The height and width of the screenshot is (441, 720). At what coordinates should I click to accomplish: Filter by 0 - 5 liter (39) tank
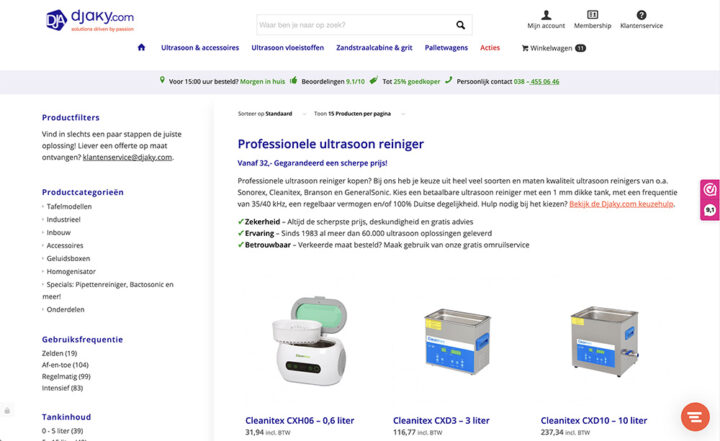(x=62, y=431)
